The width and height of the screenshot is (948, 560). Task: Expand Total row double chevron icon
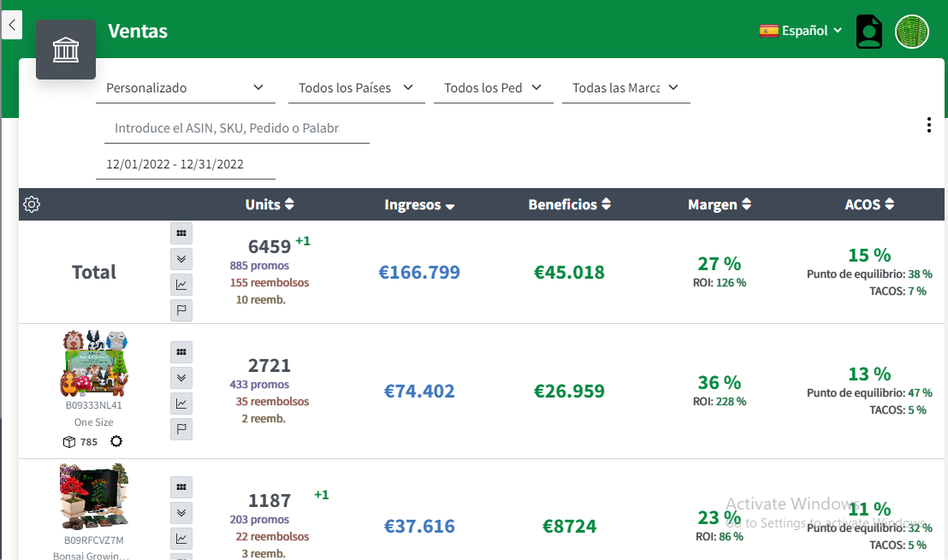(181, 259)
